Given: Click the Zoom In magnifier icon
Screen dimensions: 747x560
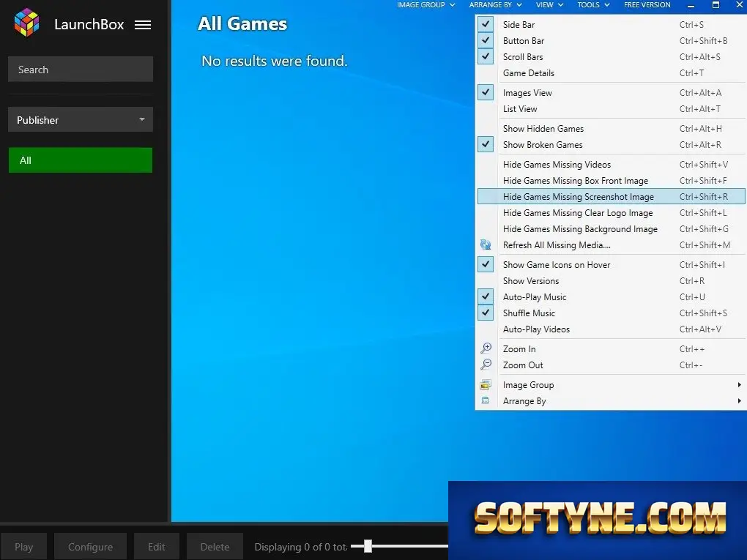Looking at the screenshot, I should click(486, 348).
